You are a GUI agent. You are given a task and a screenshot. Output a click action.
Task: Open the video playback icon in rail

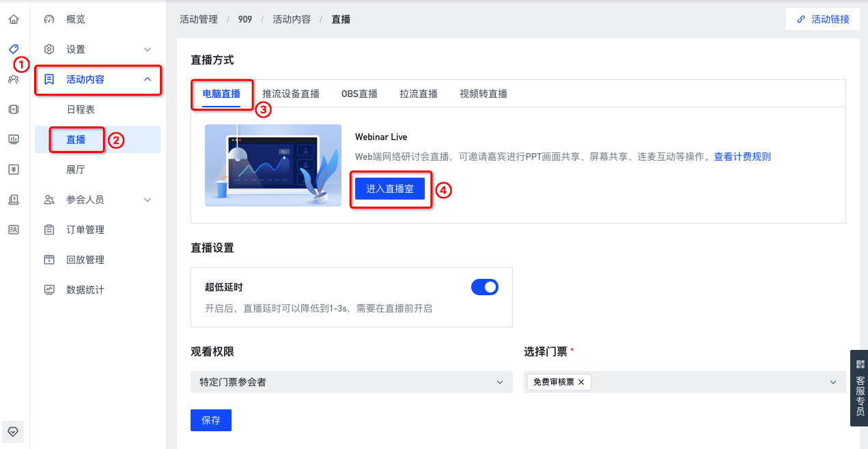(14, 109)
